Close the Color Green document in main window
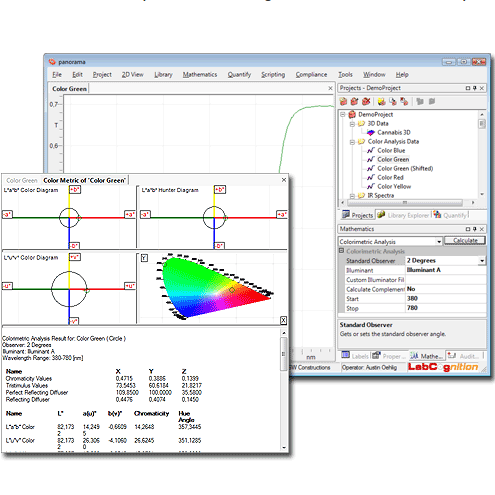 330,88
